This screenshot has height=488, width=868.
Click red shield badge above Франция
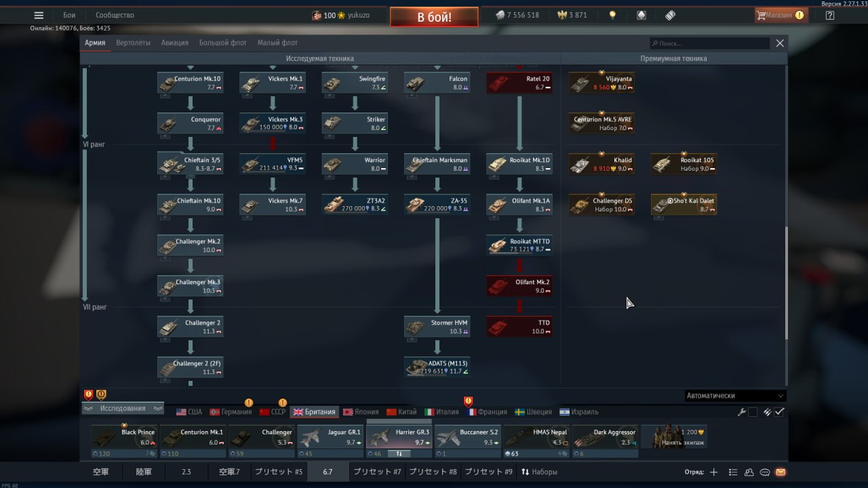468,401
